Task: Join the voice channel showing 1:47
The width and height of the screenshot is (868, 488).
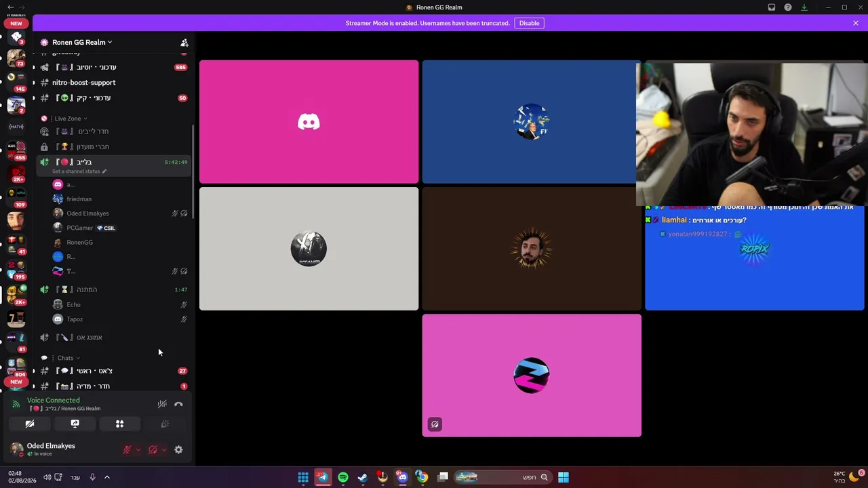Action: 113,289
